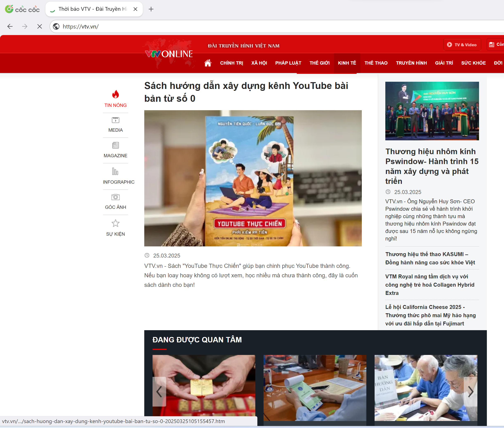Open the Tin Nóng flame icon
Screen dimensions: 504x428
(116, 94)
